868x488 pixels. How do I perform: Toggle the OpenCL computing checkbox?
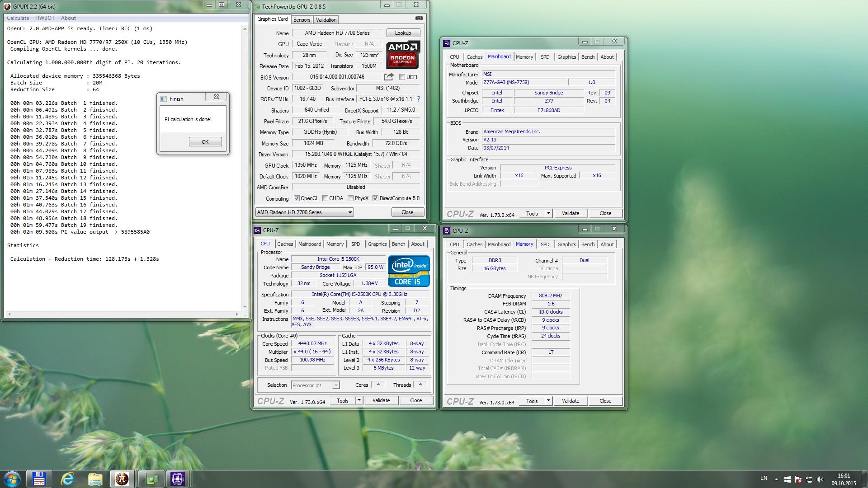[x=297, y=198]
